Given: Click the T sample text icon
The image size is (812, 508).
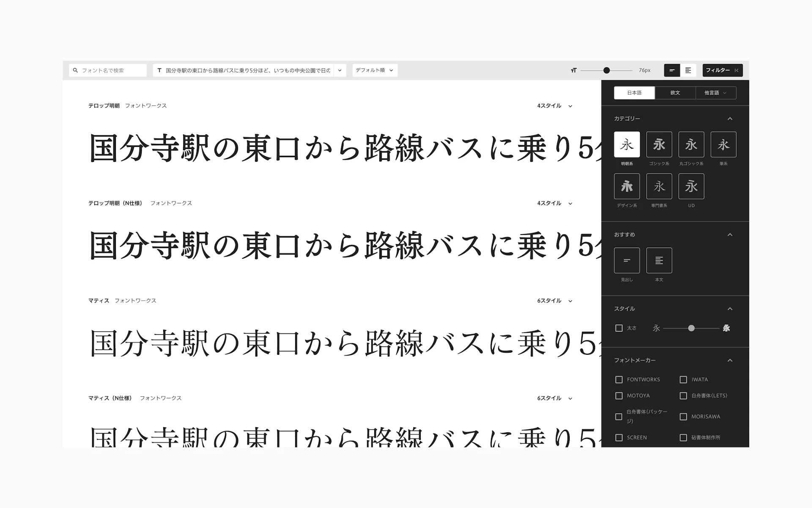Looking at the screenshot, I should point(159,70).
